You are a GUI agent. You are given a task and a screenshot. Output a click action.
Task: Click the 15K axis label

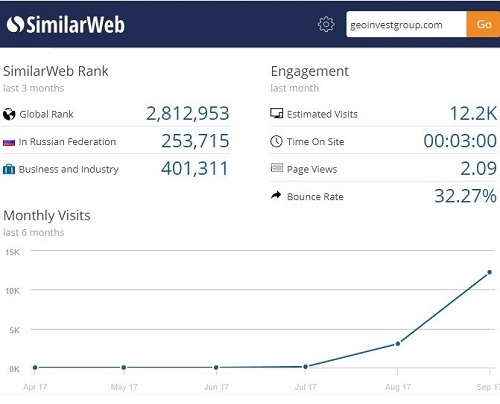tap(12, 252)
